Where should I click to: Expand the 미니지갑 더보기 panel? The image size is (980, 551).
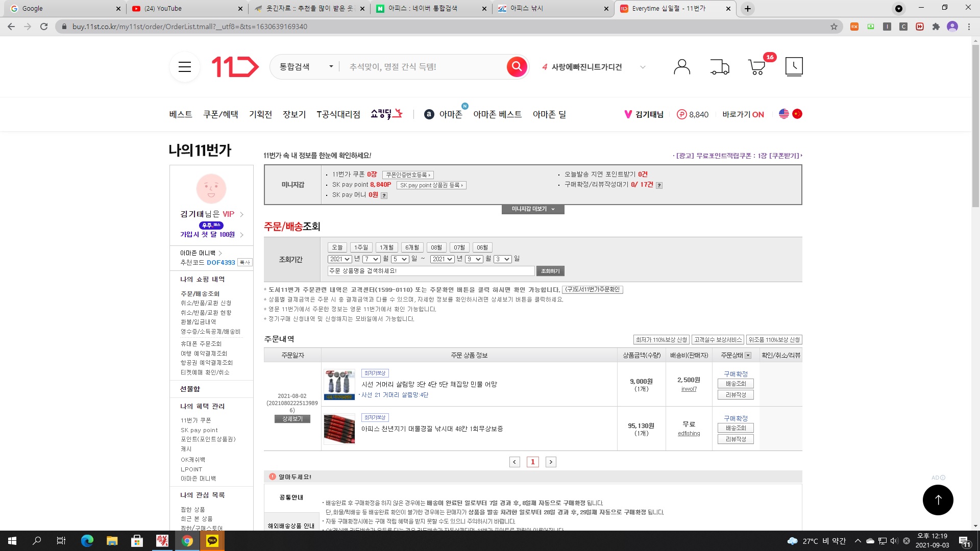[x=533, y=209]
